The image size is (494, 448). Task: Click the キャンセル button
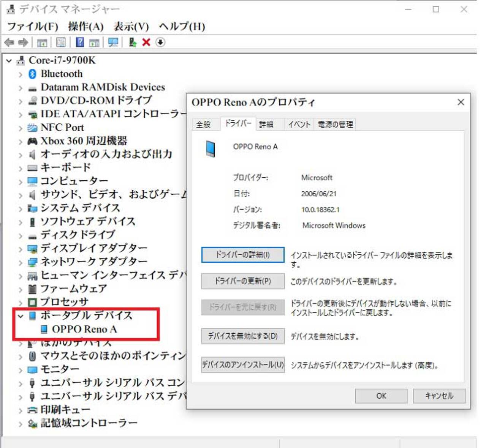[439, 396]
